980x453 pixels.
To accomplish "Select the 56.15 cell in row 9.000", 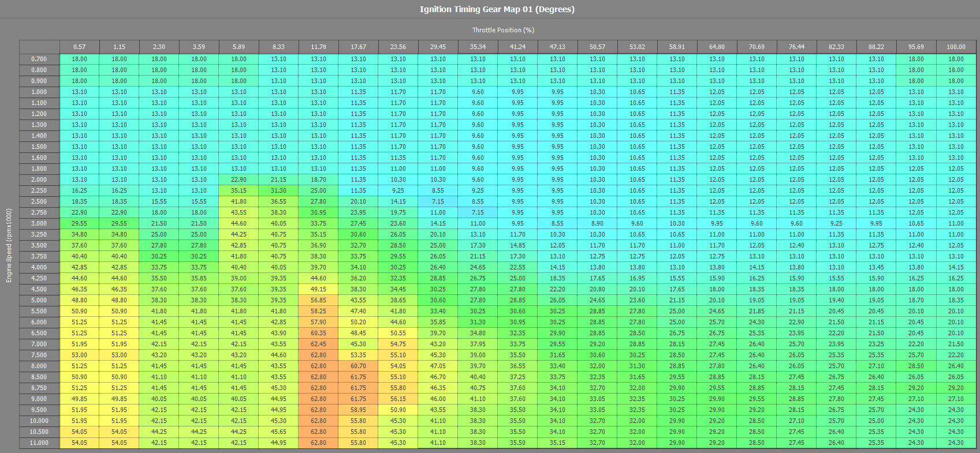I will click(x=398, y=399).
